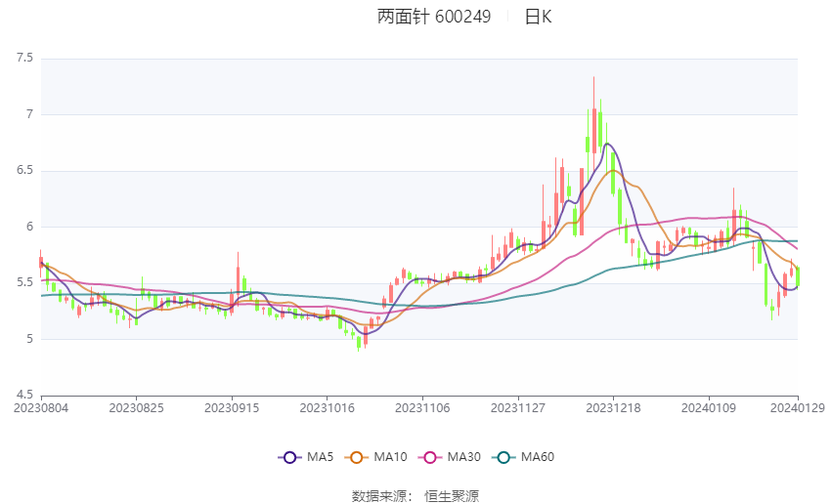Toggle the MA60 legend series
The width and height of the screenshot is (831, 504).
[x=523, y=457]
